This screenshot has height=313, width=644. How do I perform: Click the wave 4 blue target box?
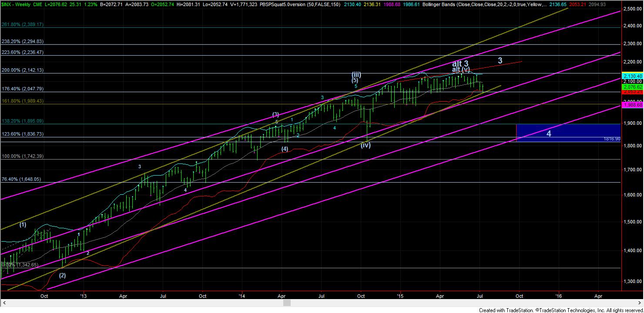[x=567, y=133]
